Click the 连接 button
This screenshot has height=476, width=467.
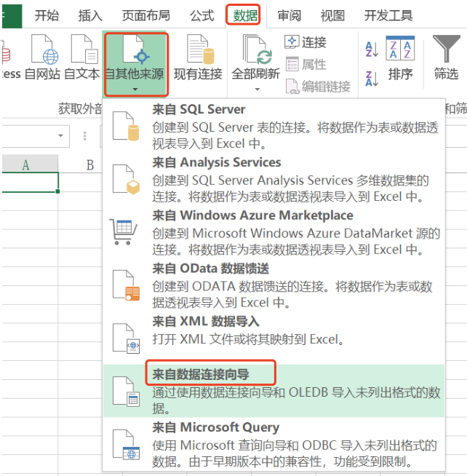coord(306,42)
